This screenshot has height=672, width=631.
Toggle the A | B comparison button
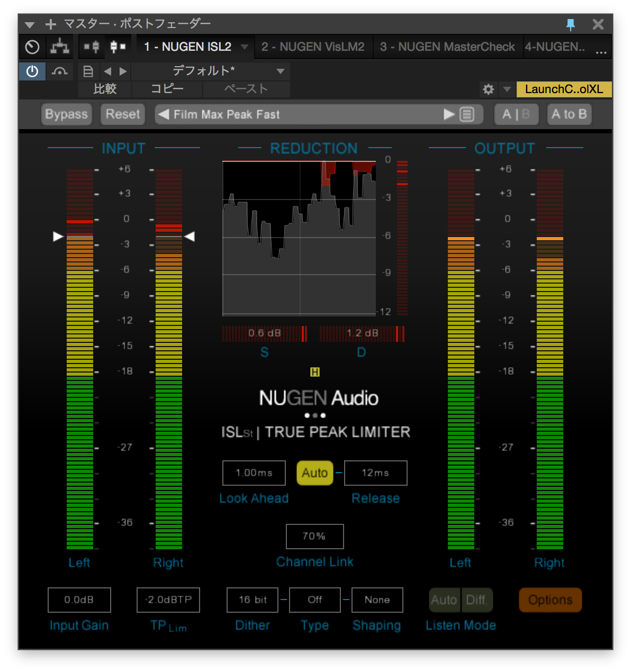click(516, 114)
